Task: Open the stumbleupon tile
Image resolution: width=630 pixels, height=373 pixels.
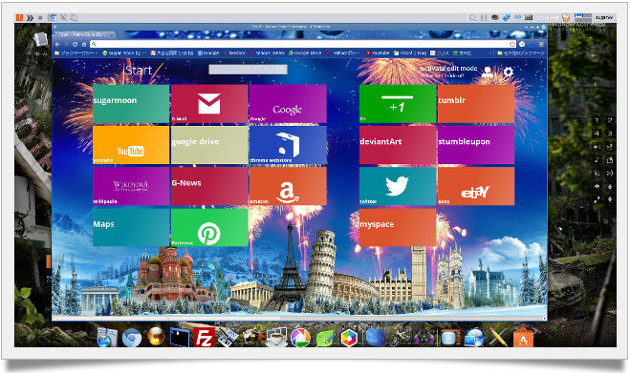Action: point(476,145)
